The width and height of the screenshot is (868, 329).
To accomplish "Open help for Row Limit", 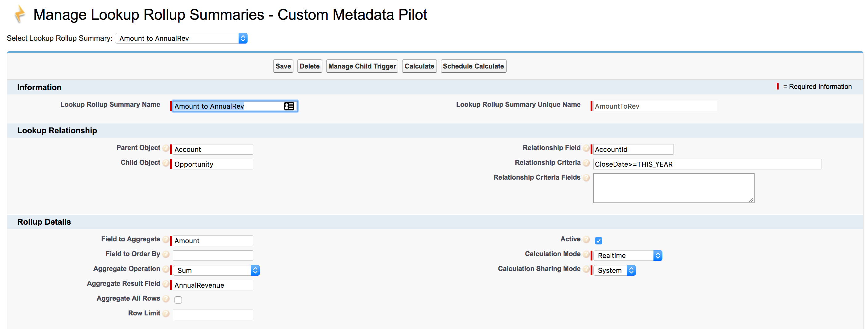I will tap(166, 314).
